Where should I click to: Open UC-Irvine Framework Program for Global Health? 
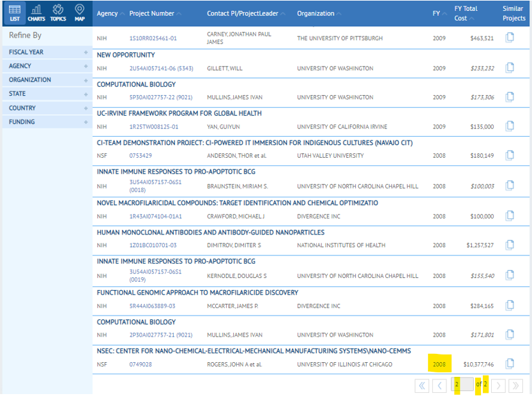tap(179, 113)
